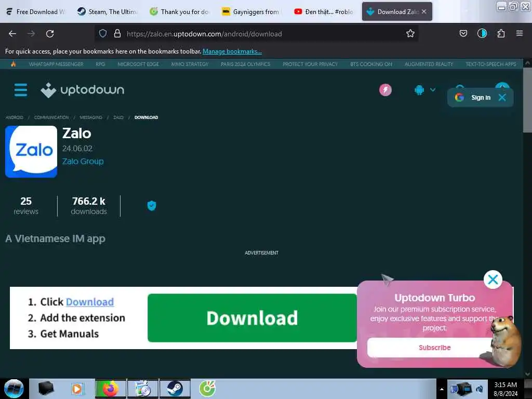Select the Android platform icon

(419, 90)
